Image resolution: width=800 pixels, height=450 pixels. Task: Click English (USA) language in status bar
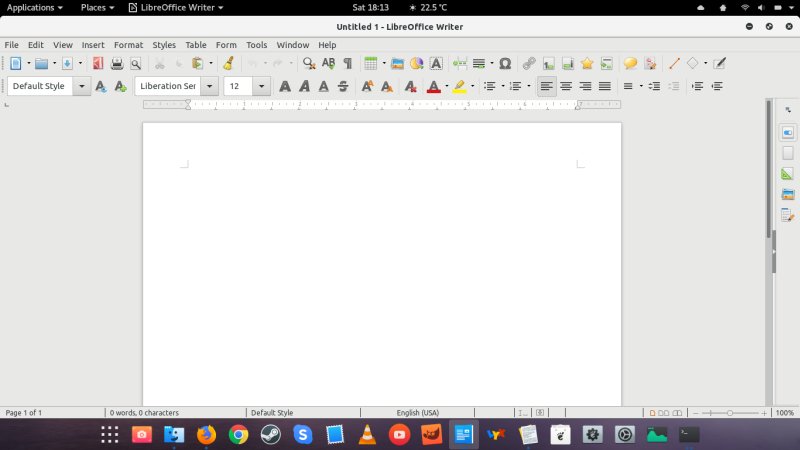pyautogui.click(x=417, y=412)
